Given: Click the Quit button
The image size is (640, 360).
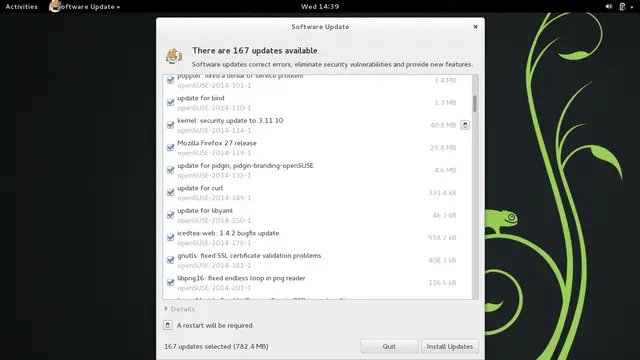Looking at the screenshot, I should 389,346.
